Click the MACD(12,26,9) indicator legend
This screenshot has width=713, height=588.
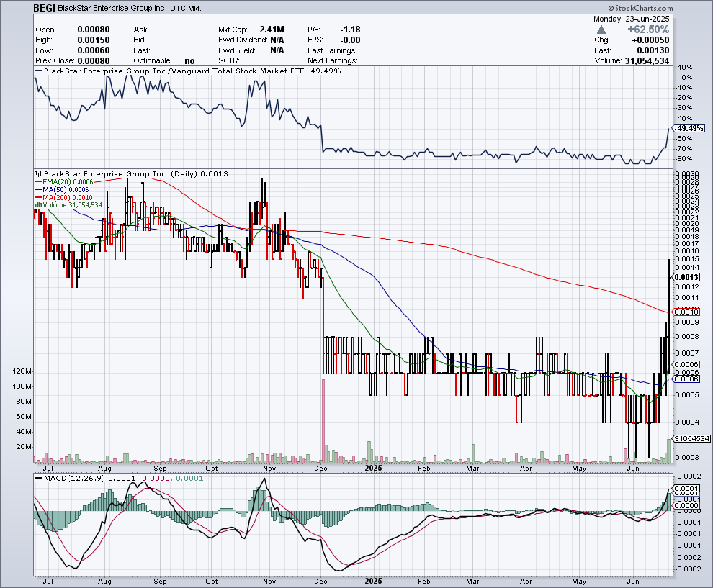pyautogui.click(x=119, y=479)
